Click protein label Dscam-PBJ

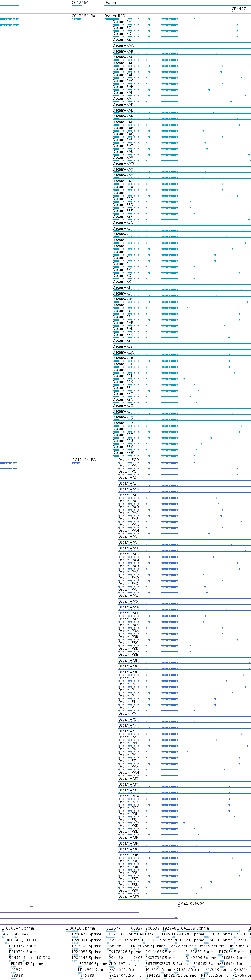128,820
